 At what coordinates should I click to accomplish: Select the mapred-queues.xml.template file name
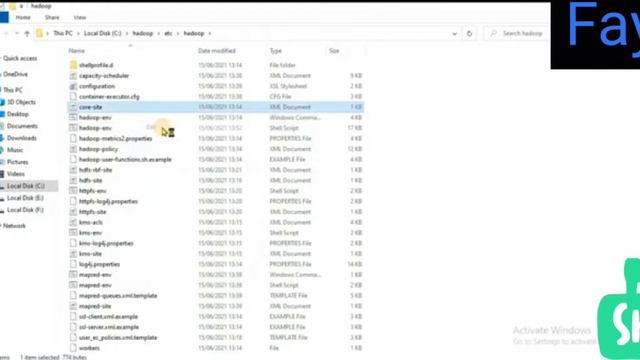(x=118, y=296)
